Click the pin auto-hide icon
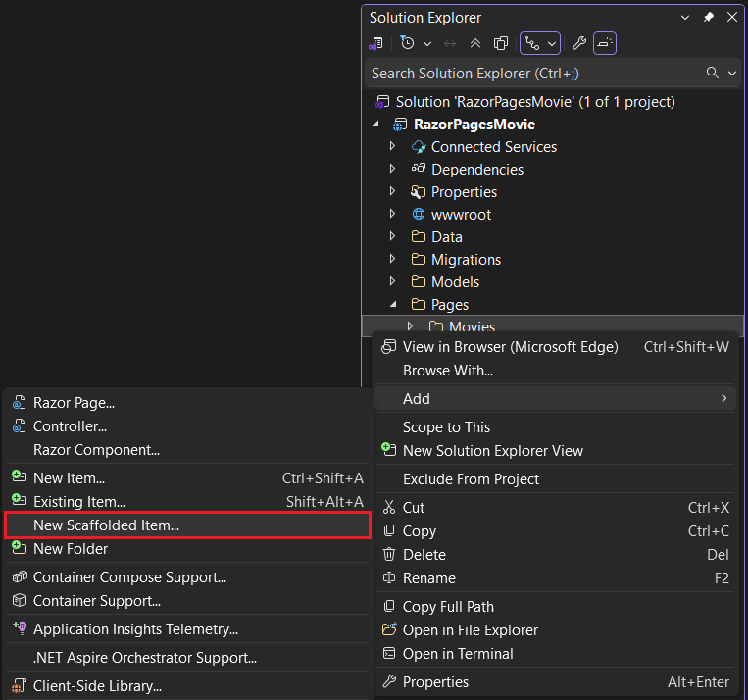Screen dimensions: 748x700 click(x=709, y=18)
